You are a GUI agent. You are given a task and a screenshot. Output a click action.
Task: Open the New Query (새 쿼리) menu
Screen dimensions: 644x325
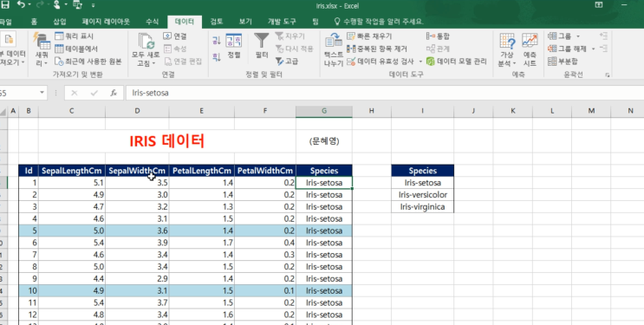point(42,49)
